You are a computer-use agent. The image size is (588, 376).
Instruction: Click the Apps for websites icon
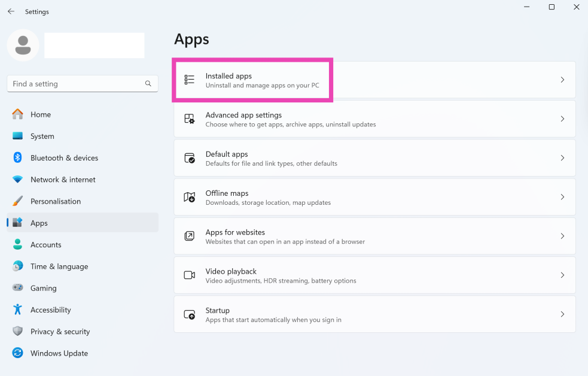pos(190,236)
